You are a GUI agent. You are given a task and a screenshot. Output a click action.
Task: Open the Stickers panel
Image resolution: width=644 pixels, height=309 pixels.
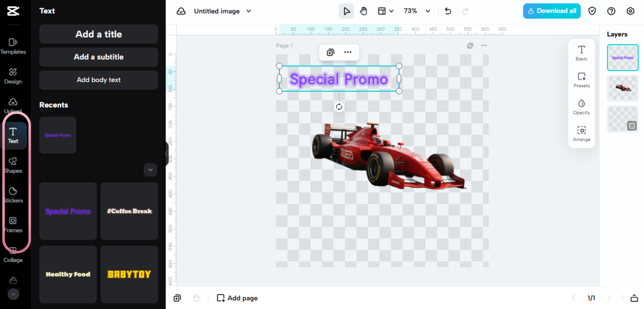click(x=13, y=195)
